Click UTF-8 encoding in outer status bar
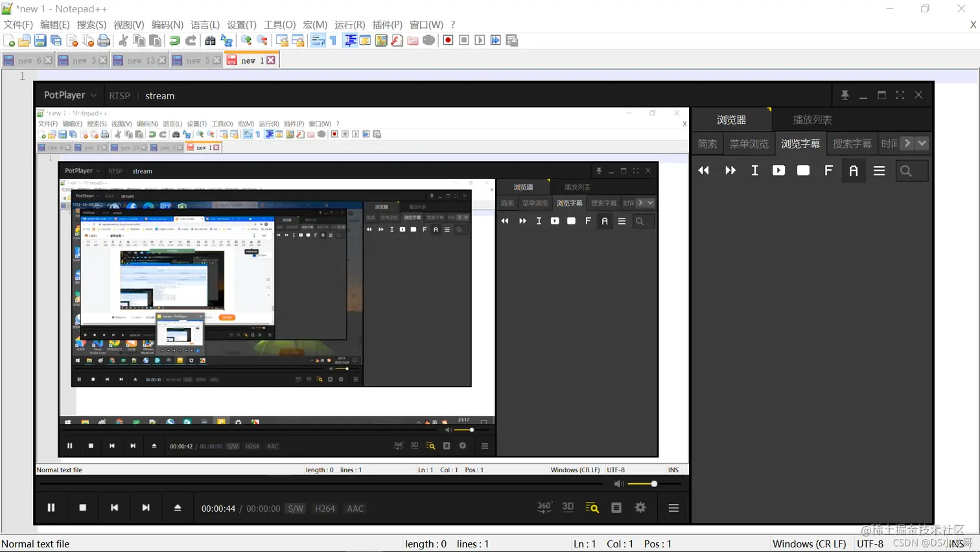 pos(870,544)
